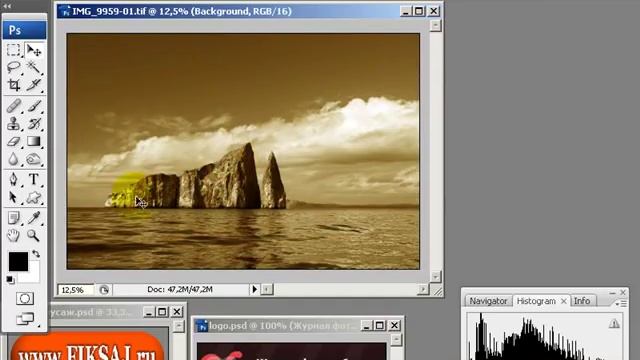Screen dimensions: 640x360
Task: Open the white background color swatch
Action: [33, 276]
